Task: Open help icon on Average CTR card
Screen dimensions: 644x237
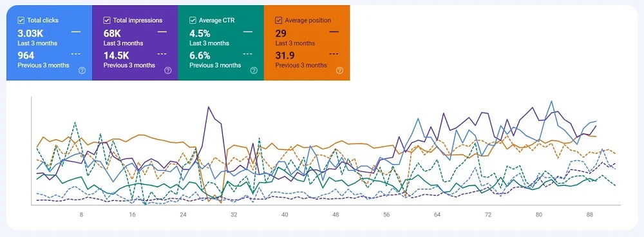Action: tap(254, 70)
